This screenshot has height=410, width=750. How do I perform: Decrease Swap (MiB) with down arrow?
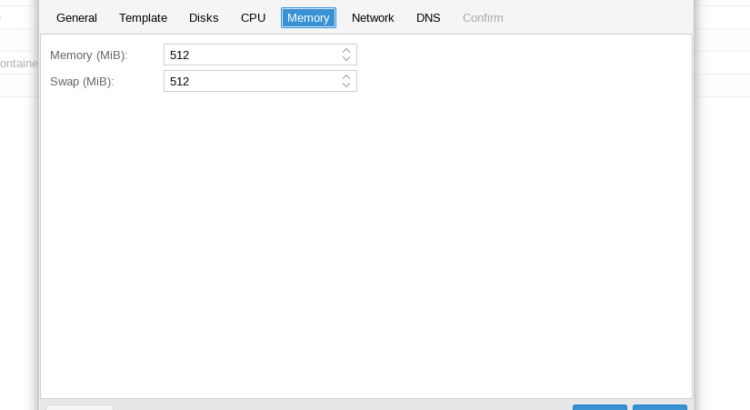click(x=346, y=85)
